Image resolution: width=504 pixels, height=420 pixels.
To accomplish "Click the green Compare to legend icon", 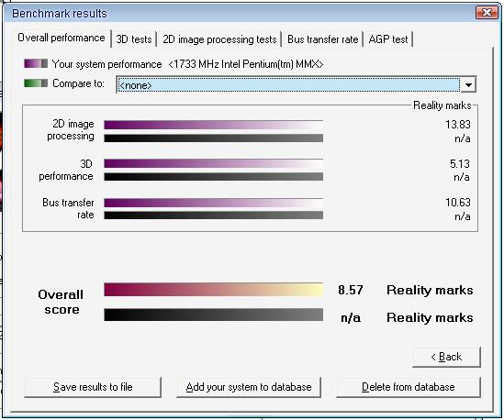I will (x=36, y=83).
